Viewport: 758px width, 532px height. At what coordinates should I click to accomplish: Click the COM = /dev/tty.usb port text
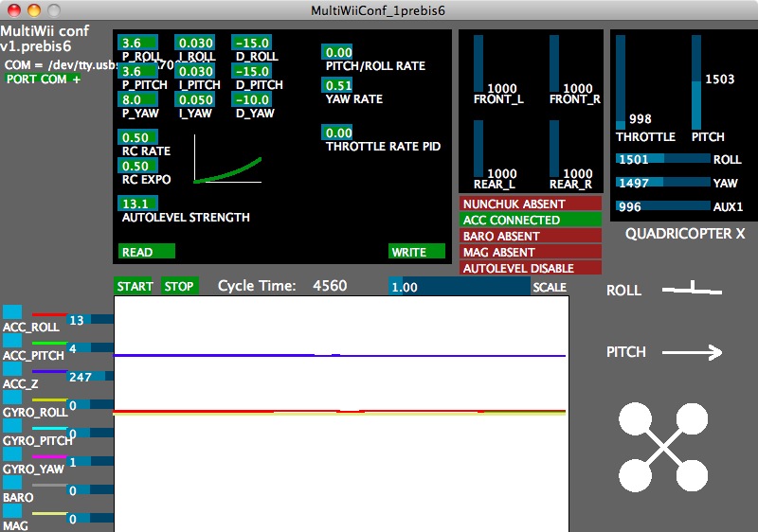tap(59, 64)
